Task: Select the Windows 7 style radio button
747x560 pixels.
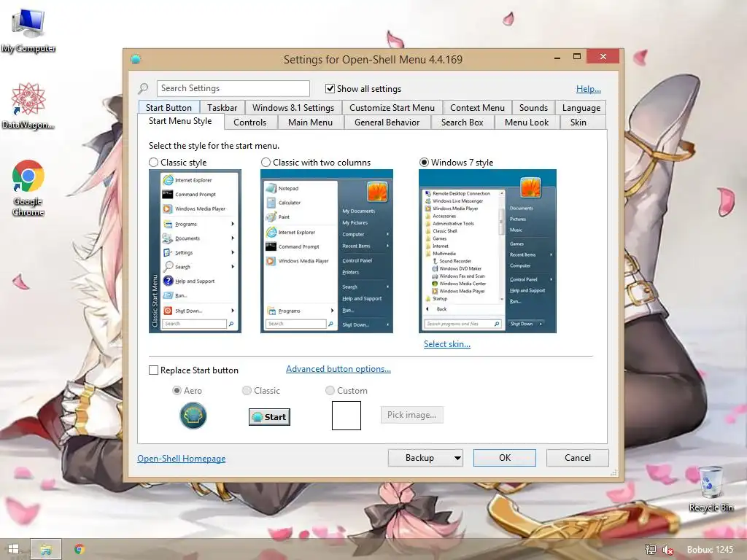Action: [424, 163]
